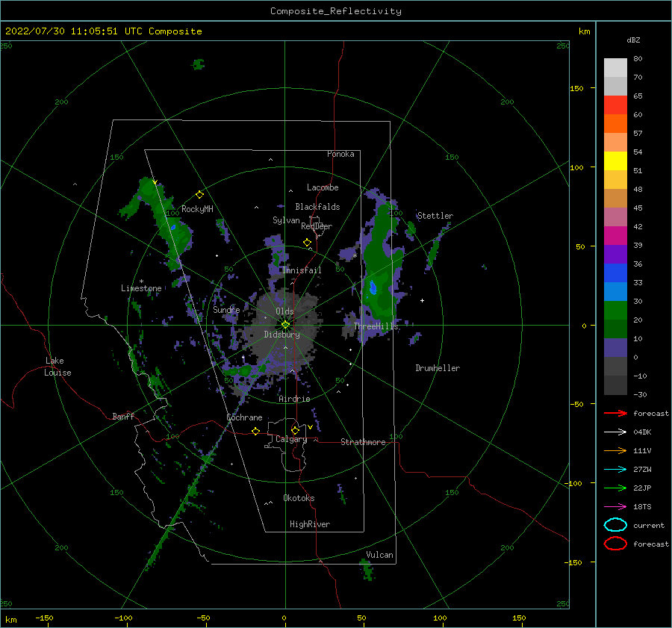672x628 pixels.
Task: Click the white 04DK arrow in legend
Action: (x=615, y=432)
